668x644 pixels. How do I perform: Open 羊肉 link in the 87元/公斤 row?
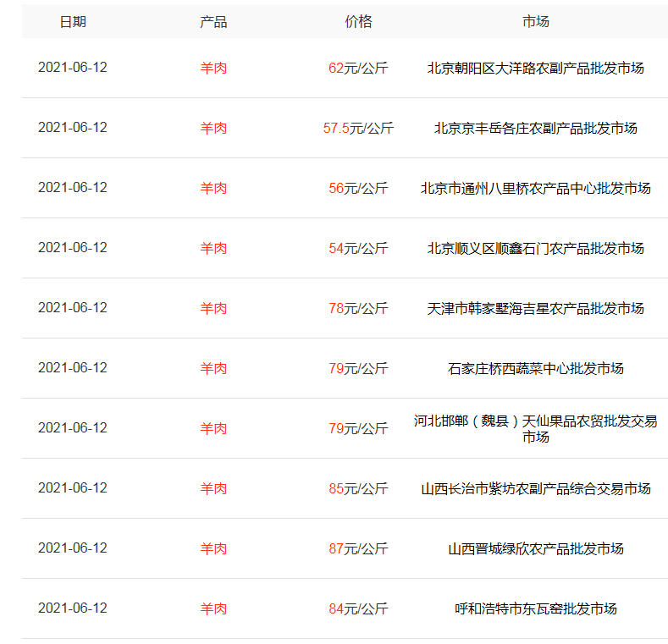pyautogui.click(x=213, y=548)
